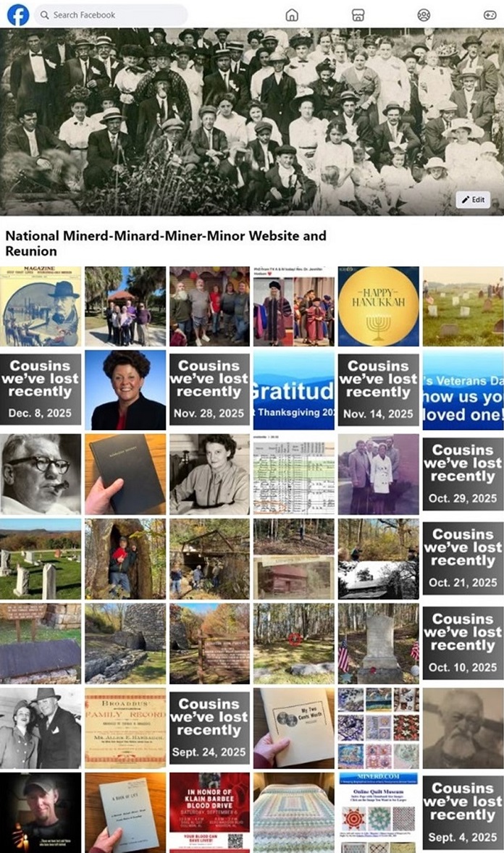The width and height of the screenshot is (504, 853).
Task: Open the man with cigar portrait post
Action: click(x=41, y=474)
